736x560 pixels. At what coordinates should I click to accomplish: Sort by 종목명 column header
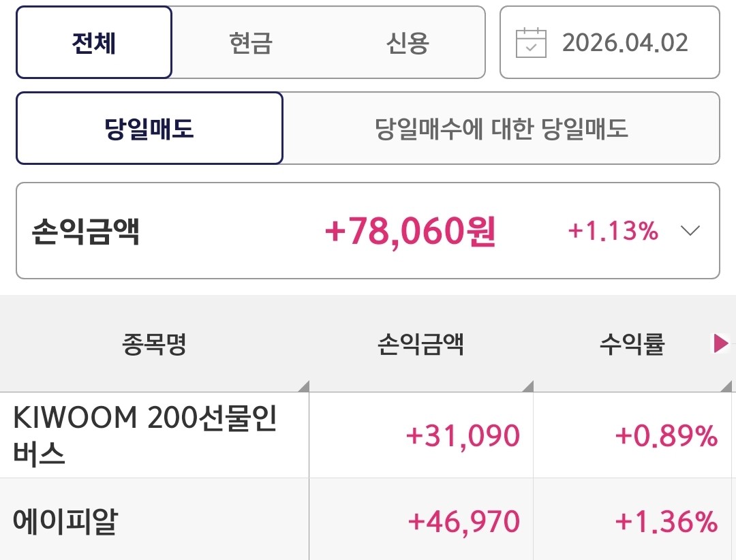(x=154, y=345)
